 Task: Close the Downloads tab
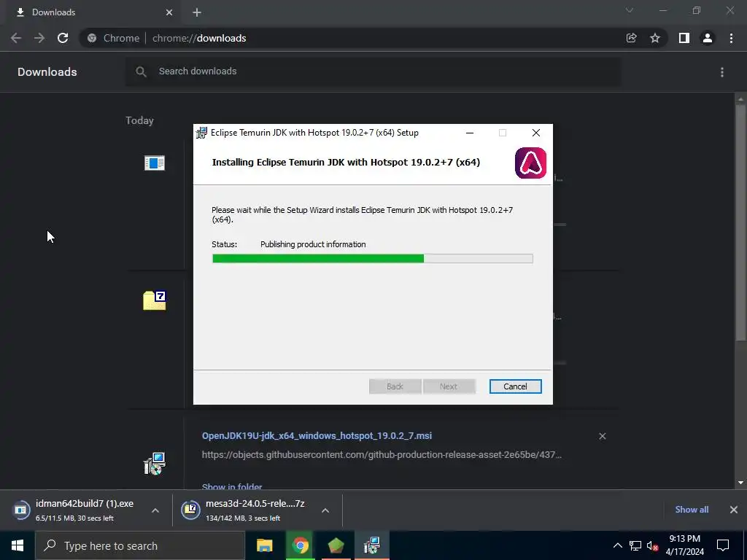tap(169, 12)
